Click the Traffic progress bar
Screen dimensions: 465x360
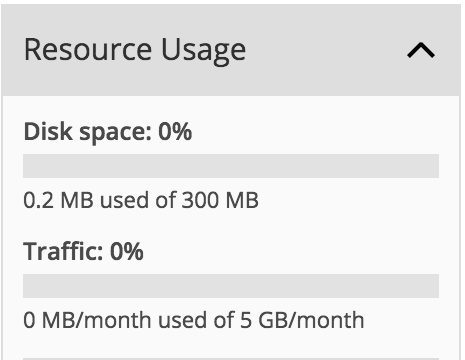(x=231, y=286)
